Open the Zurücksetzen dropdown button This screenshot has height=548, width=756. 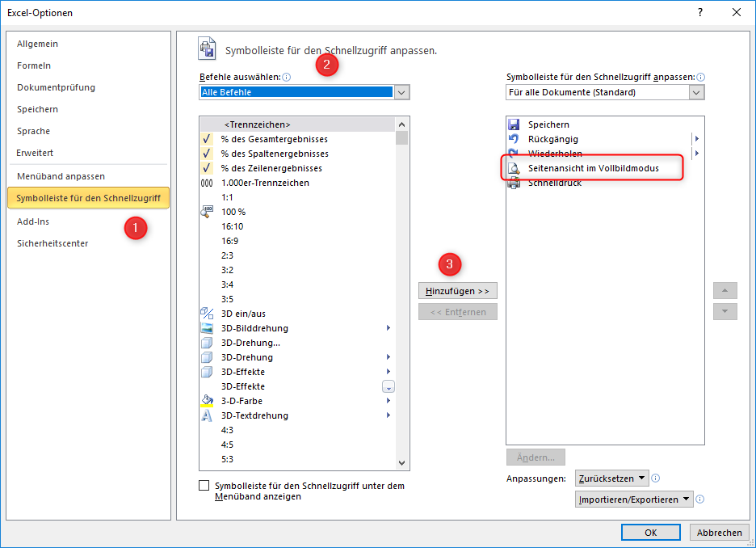click(x=612, y=478)
